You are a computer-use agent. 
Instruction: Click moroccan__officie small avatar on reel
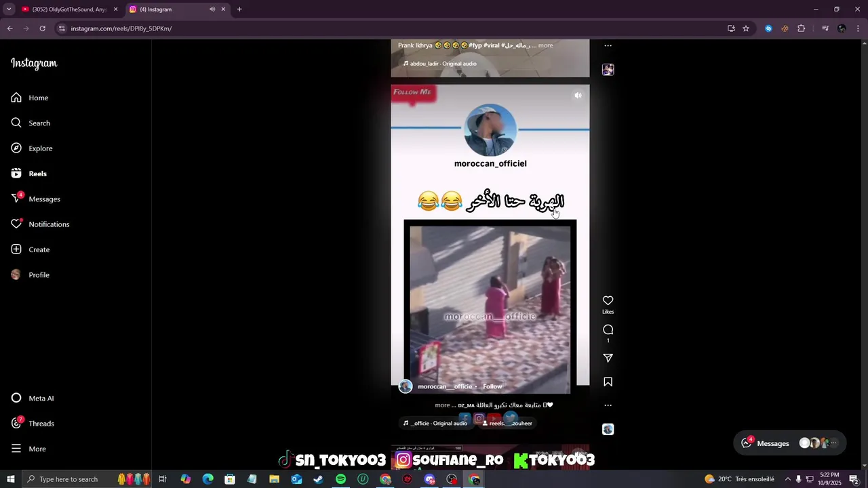(x=406, y=386)
